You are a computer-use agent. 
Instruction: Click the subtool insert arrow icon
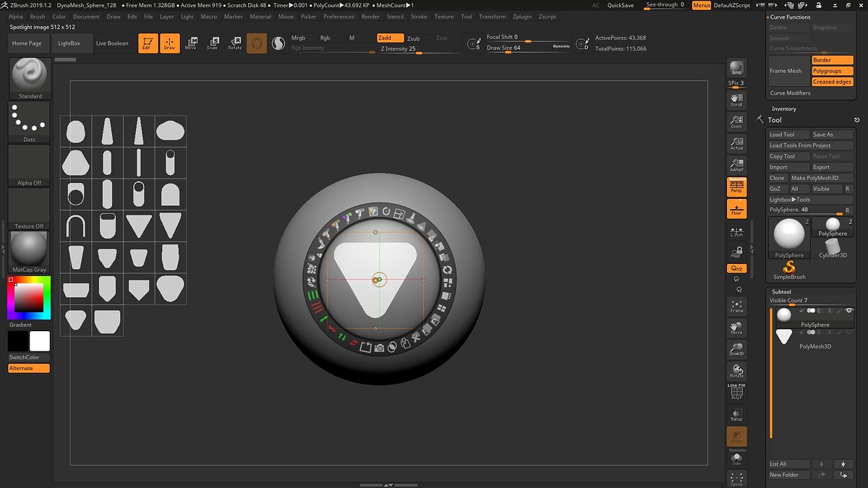[843, 475]
